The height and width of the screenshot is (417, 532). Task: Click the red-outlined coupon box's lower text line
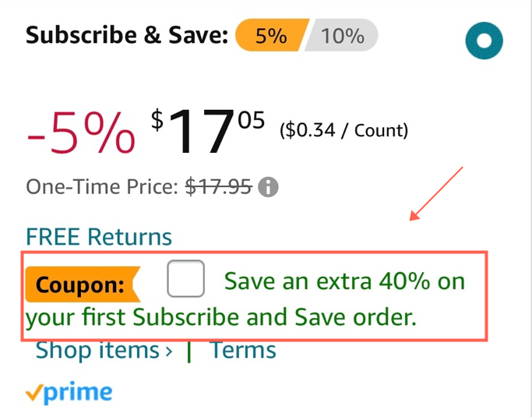point(221,318)
